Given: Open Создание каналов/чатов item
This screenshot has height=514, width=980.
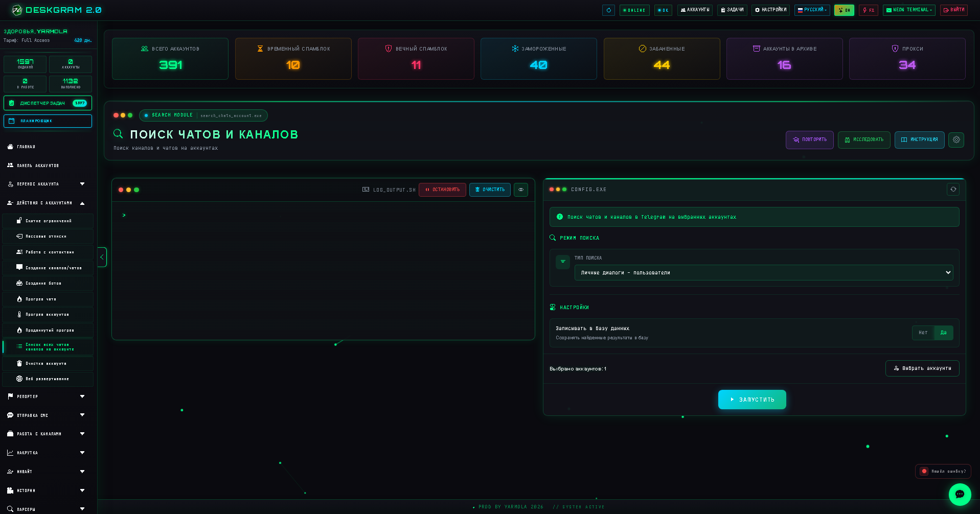Looking at the screenshot, I should (48, 268).
